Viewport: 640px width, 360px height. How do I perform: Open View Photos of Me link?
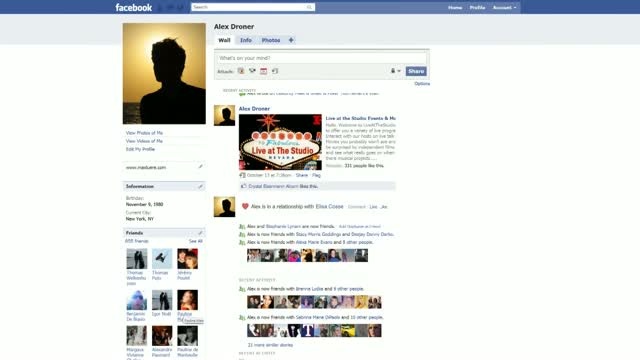click(x=144, y=133)
